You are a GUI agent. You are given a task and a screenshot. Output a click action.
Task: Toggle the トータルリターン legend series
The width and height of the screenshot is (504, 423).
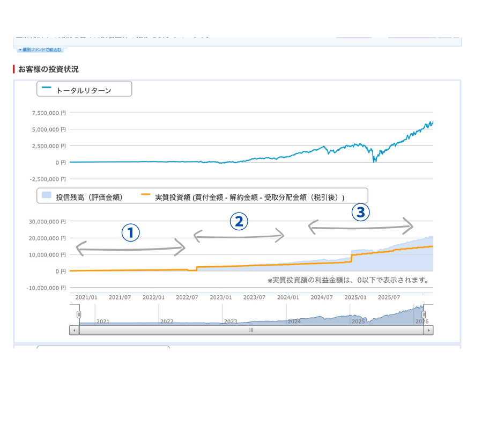tap(84, 91)
